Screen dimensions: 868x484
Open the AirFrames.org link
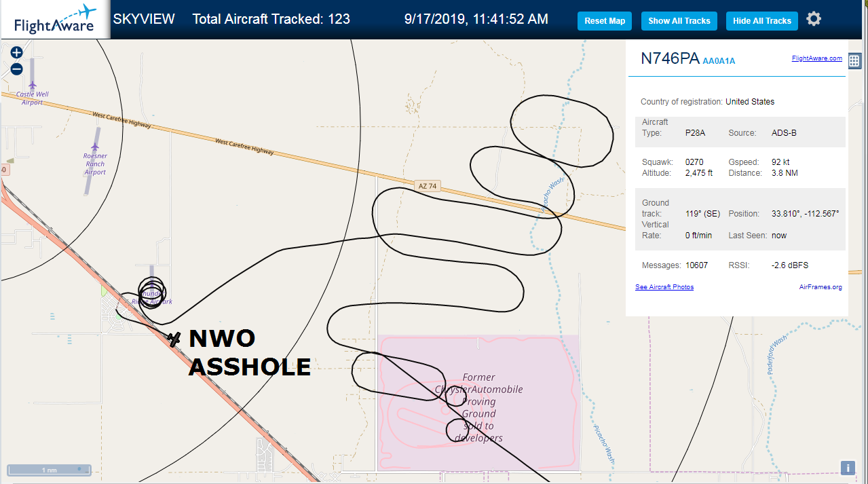click(821, 287)
